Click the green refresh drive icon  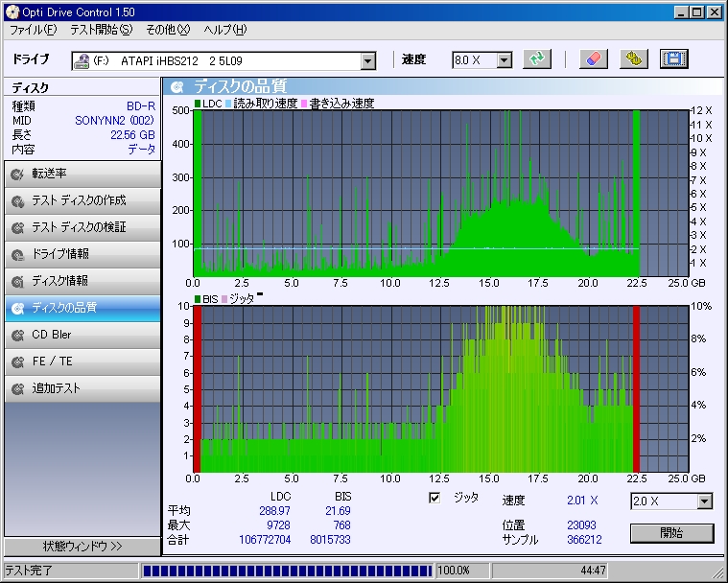[x=538, y=59]
